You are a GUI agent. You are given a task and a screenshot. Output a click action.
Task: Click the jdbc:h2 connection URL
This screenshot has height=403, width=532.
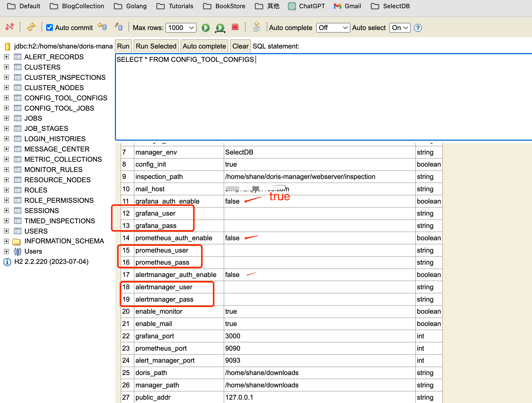[63, 46]
